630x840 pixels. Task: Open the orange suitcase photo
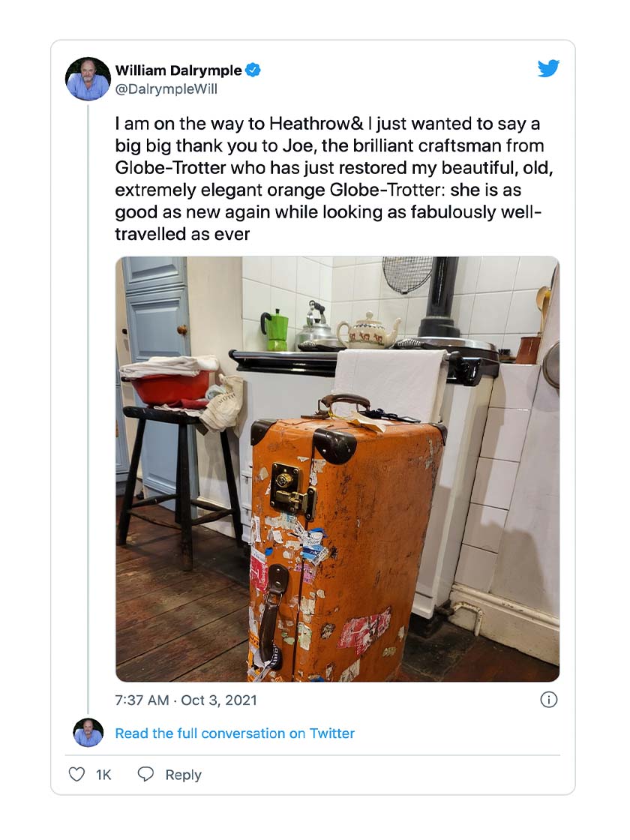tap(337, 469)
